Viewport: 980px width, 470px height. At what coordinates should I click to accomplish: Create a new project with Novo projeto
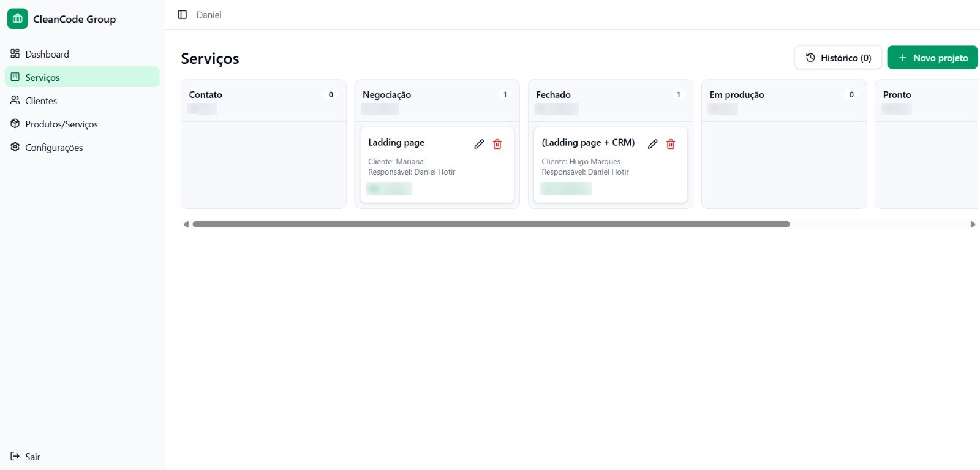click(x=932, y=58)
